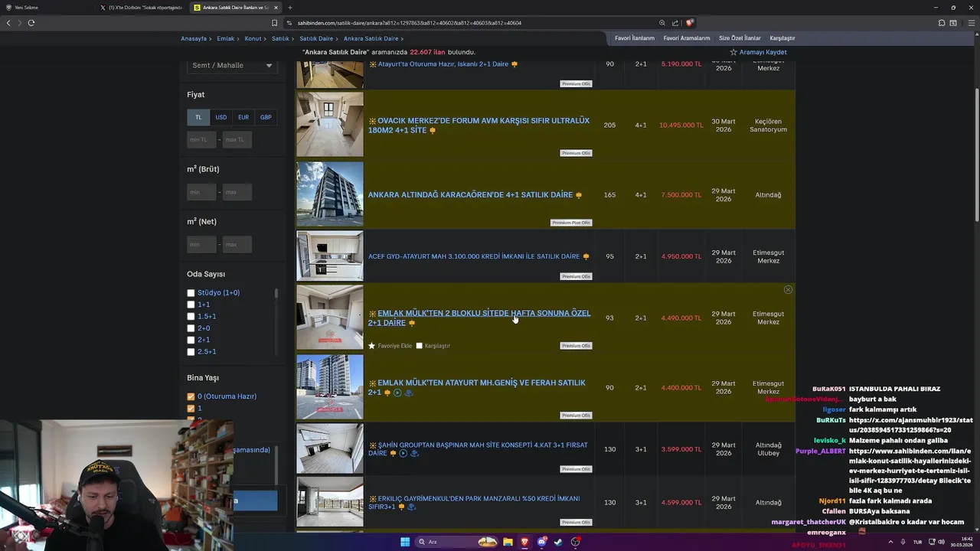The width and height of the screenshot is (980, 551).
Task: Open ANKARA ALTINDAĞ KARACAÖREN'DE 4+1 listing
Action: pos(470,195)
